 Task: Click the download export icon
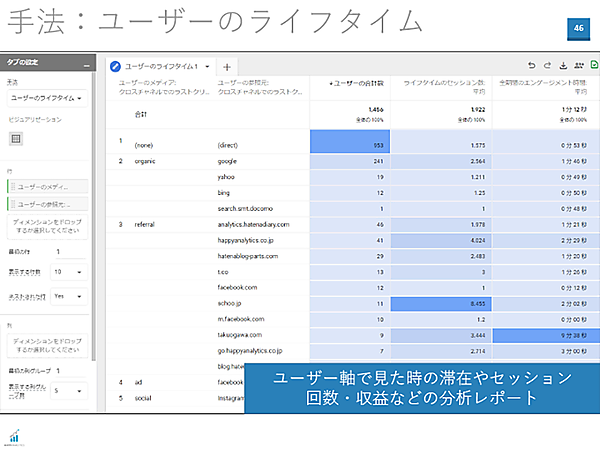pyautogui.click(x=564, y=66)
